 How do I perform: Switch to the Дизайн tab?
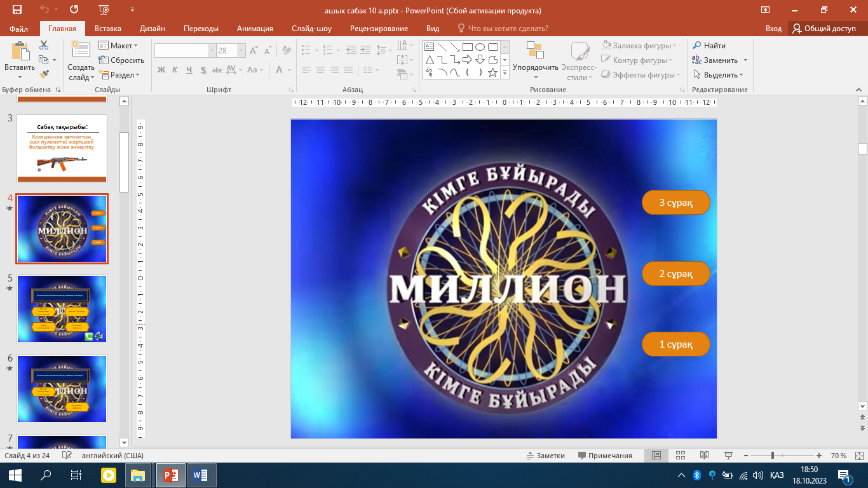153,29
